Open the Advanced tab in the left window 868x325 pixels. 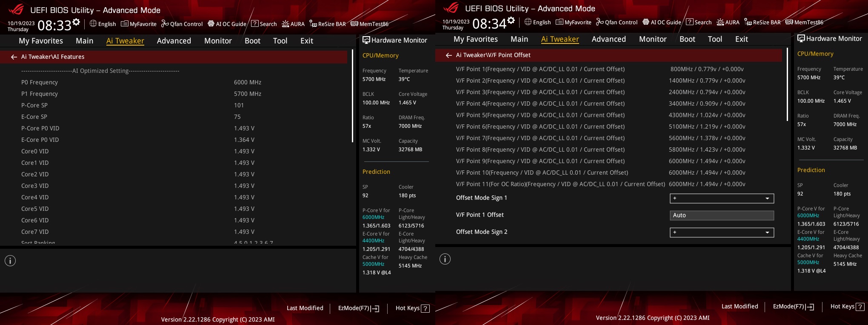pyautogui.click(x=174, y=41)
